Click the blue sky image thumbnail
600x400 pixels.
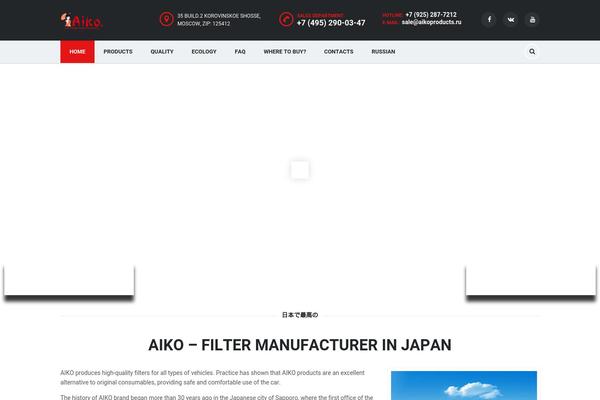pyautogui.click(x=464, y=385)
